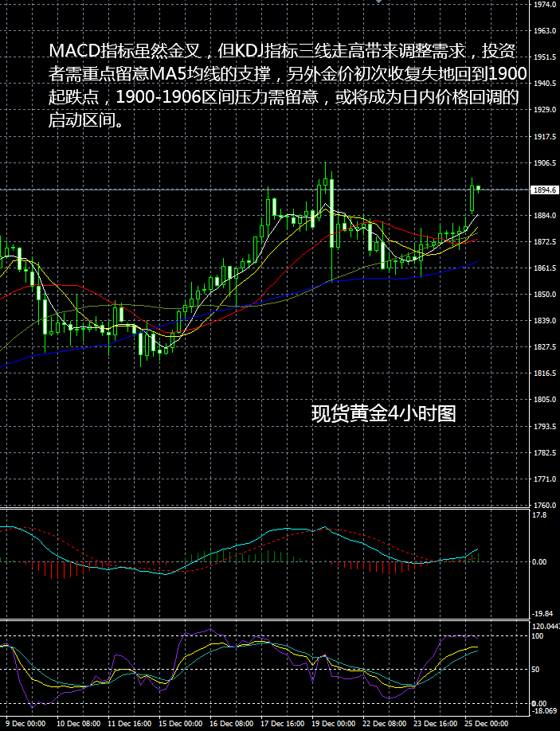Click the MACD panel zero level 0.00
560x731 pixels.
pyautogui.click(x=539, y=562)
